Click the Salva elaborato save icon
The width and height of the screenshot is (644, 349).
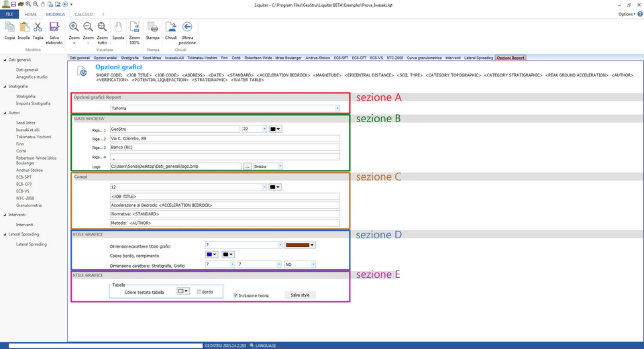tap(54, 27)
